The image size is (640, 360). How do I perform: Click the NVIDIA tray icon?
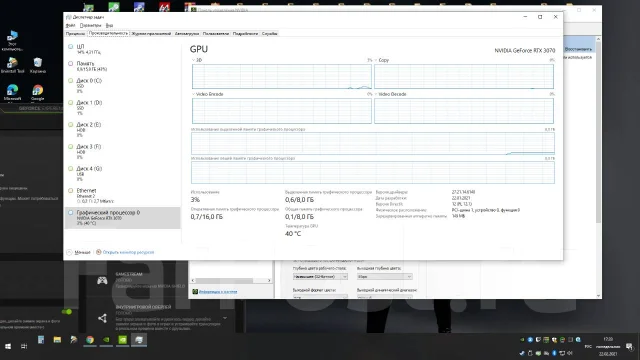coord(522,340)
